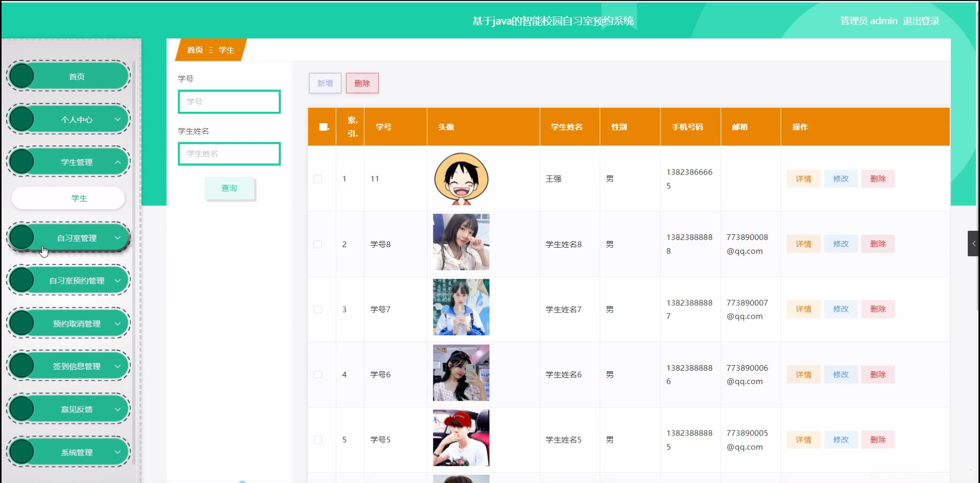980x483 pixels.
Task: Click the email 773890008@qq.com
Action: click(747, 244)
